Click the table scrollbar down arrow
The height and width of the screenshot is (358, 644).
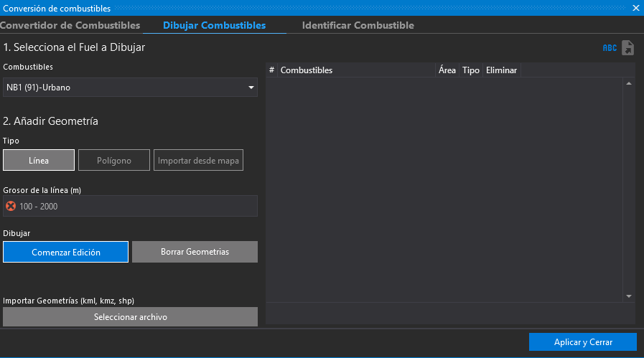pos(629,296)
